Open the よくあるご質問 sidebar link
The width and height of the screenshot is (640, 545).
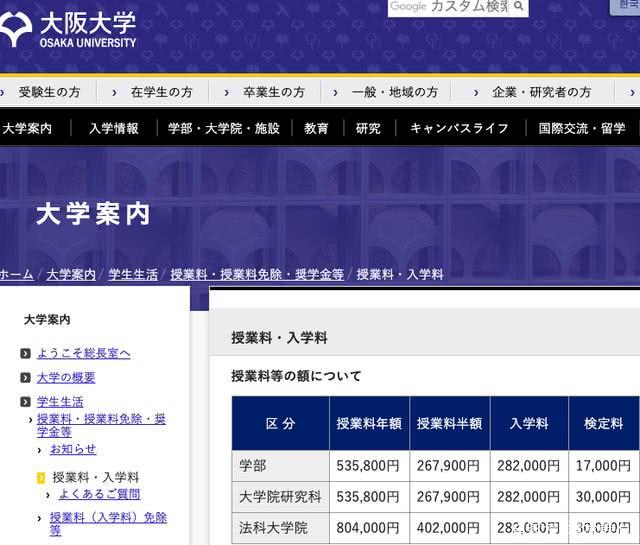100,494
